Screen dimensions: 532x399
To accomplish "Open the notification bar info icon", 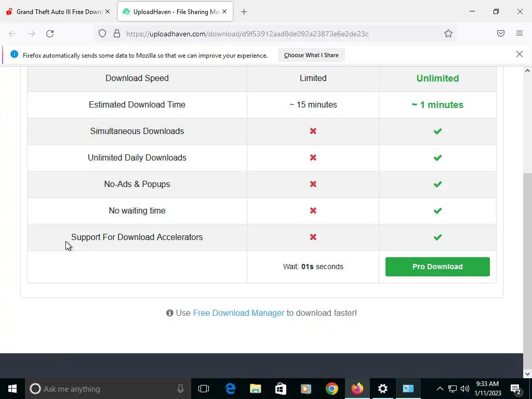I will [14, 54].
